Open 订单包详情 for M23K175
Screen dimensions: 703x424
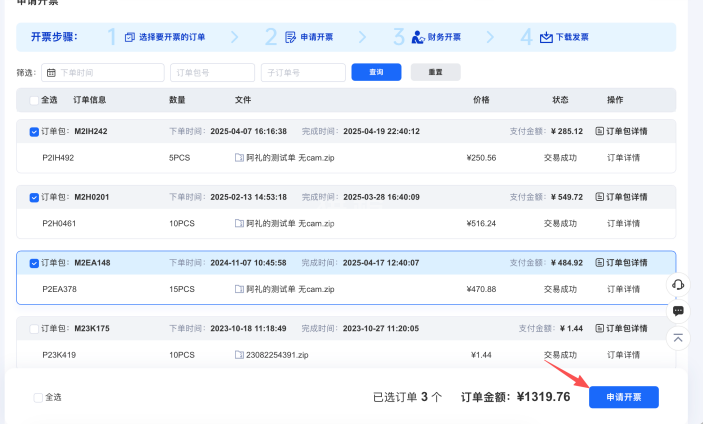click(627, 329)
